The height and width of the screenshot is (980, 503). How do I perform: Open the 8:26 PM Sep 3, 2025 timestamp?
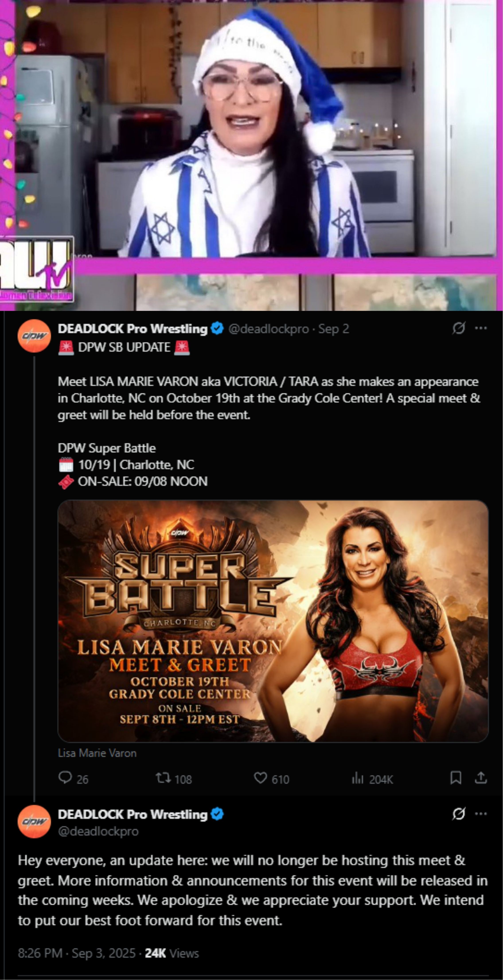point(76,953)
